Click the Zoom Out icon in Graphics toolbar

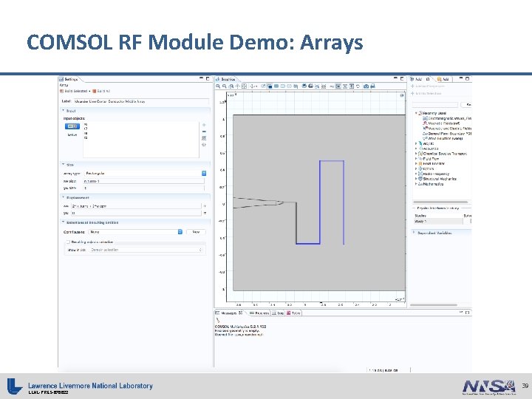(225, 86)
